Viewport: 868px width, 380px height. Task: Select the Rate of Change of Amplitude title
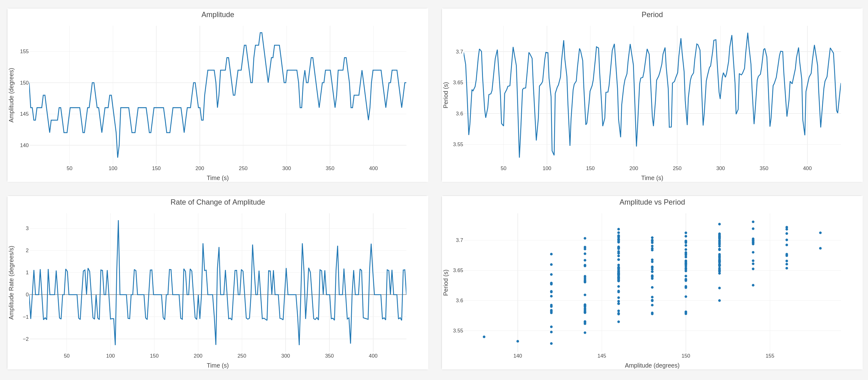tap(217, 202)
